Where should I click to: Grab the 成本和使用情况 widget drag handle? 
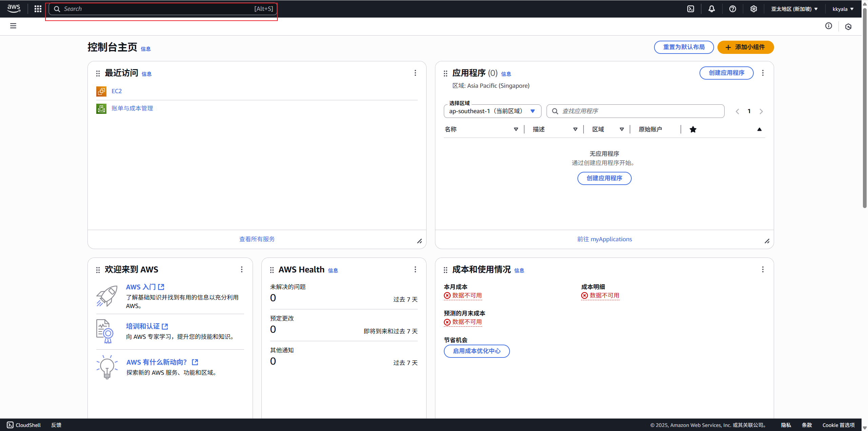click(x=446, y=270)
